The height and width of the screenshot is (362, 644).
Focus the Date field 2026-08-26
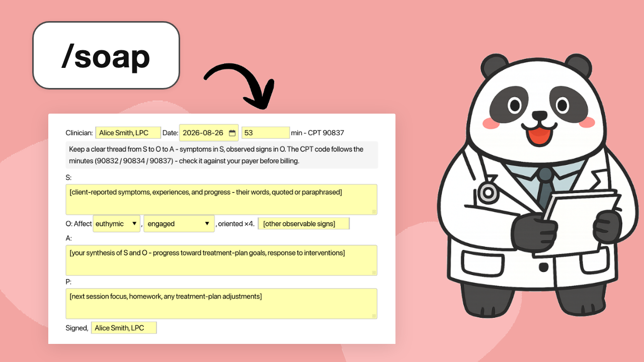tap(209, 133)
